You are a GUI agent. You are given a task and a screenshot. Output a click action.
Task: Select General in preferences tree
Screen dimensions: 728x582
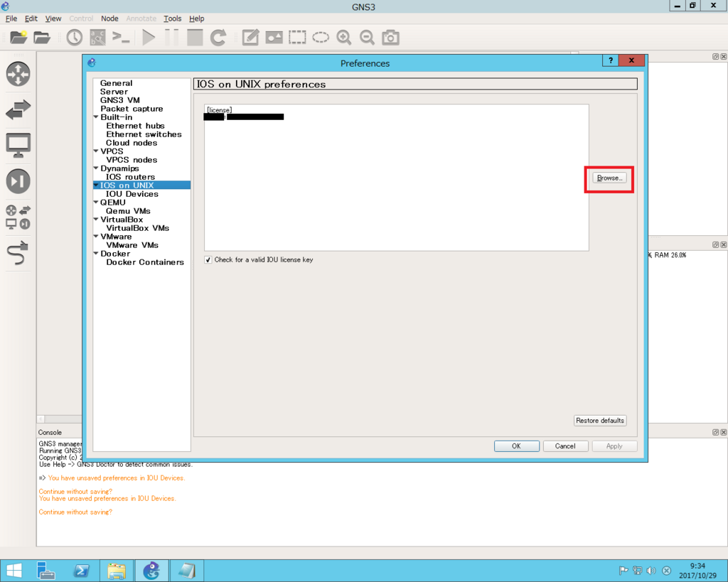[116, 83]
